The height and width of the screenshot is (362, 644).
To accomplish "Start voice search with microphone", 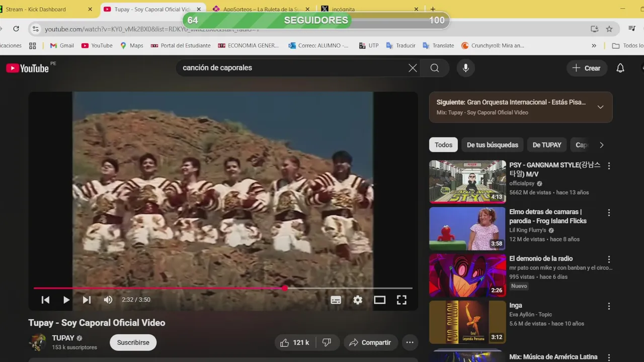I will tap(466, 68).
